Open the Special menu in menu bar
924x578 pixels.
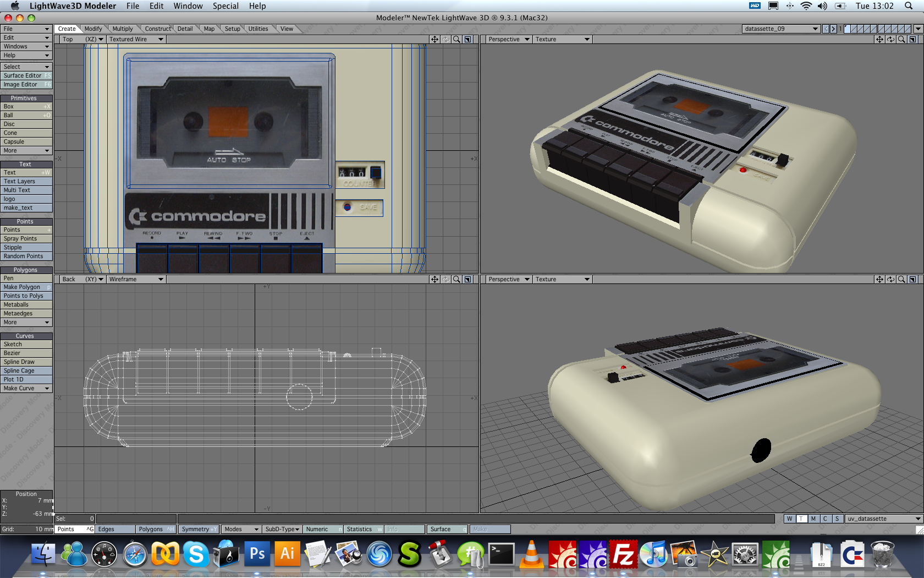[x=226, y=6]
